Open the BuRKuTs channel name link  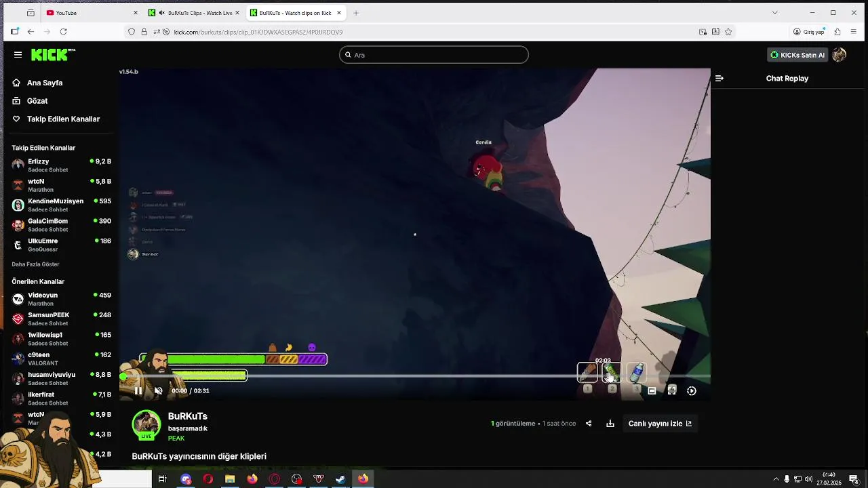pyautogui.click(x=188, y=416)
